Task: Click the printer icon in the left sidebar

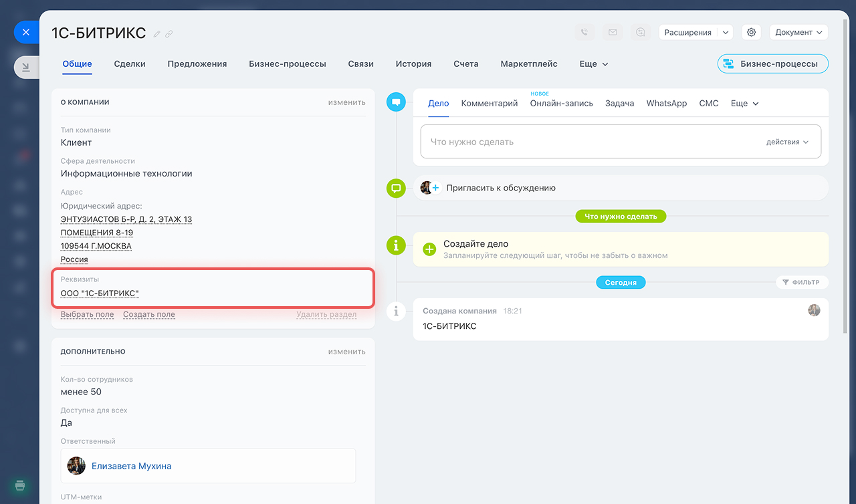Action: 20,485
